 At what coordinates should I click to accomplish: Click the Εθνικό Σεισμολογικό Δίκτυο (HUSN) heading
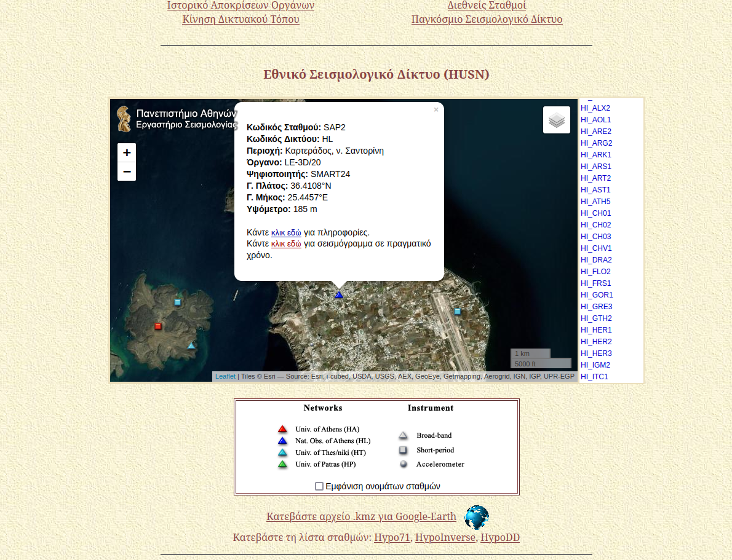click(x=376, y=74)
